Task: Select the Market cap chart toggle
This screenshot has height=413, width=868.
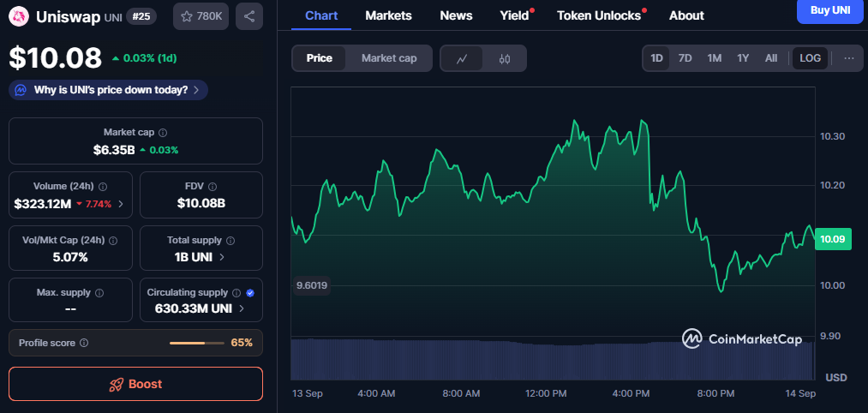Action: [x=389, y=58]
